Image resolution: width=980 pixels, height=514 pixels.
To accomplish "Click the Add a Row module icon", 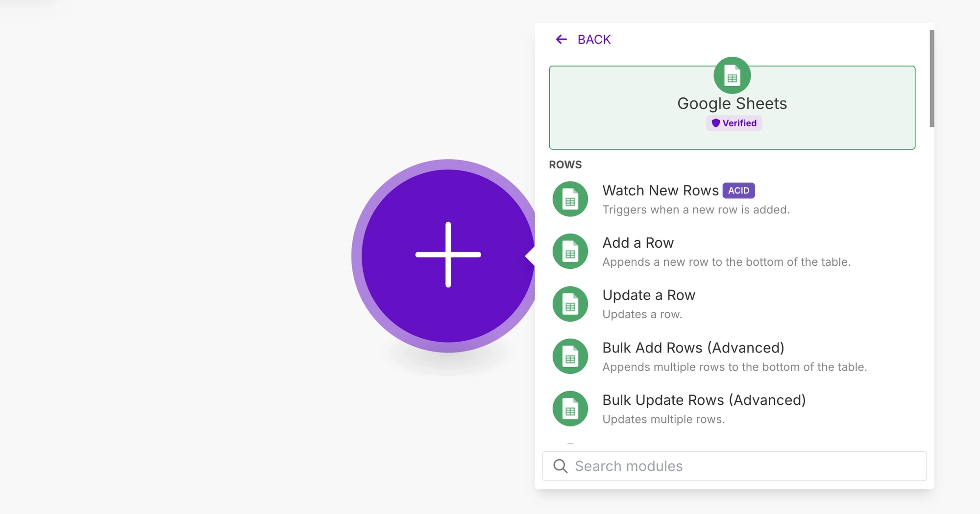I will [570, 252].
